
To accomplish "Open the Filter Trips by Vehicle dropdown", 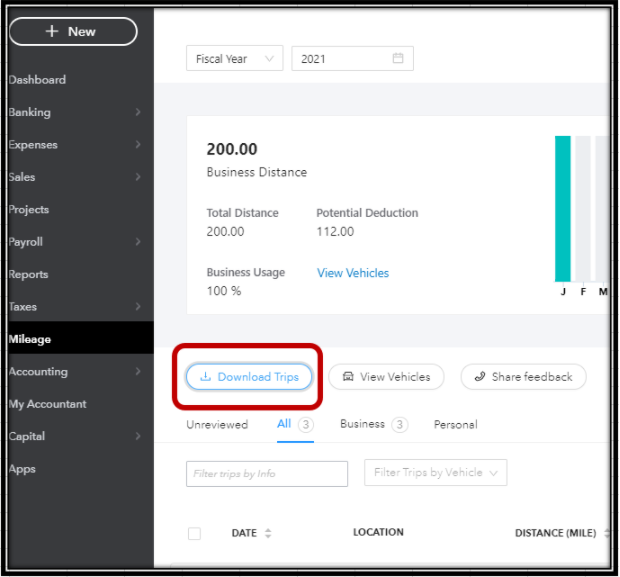I will click(x=435, y=473).
